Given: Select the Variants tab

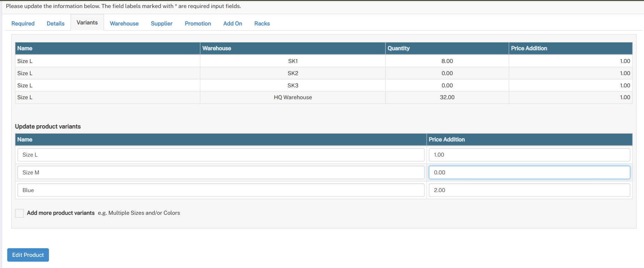Looking at the screenshot, I should click(x=87, y=23).
